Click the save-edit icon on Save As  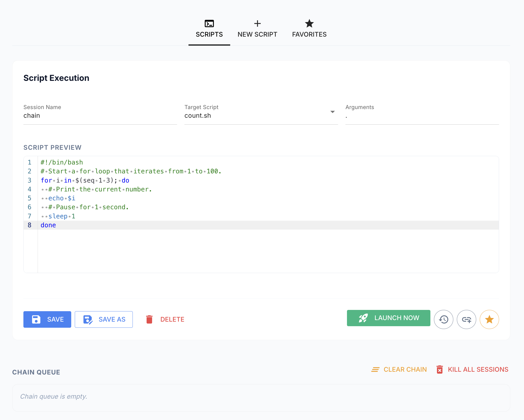pyautogui.click(x=88, y=320)
